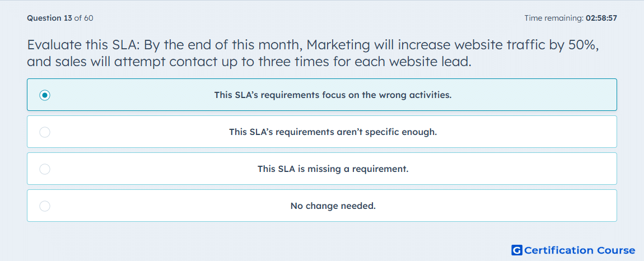
Task: Click the second line of the question about sales
Action: coord(249,62)
